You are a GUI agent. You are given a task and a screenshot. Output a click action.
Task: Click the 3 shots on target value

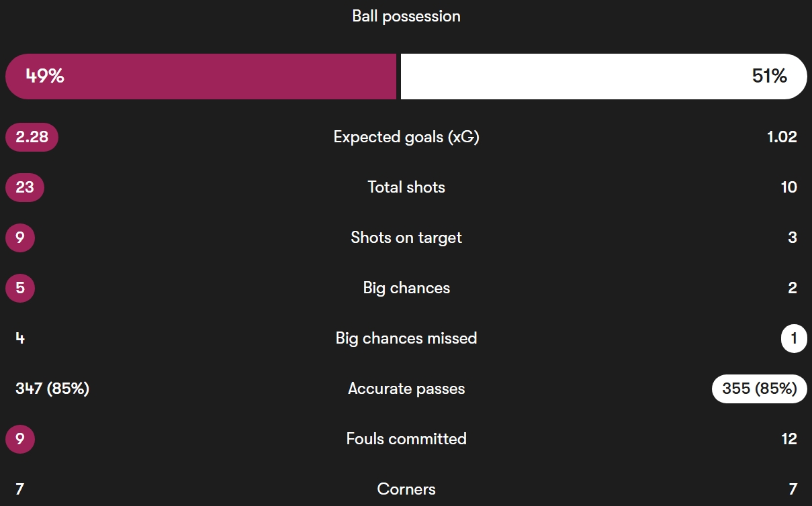793,238
